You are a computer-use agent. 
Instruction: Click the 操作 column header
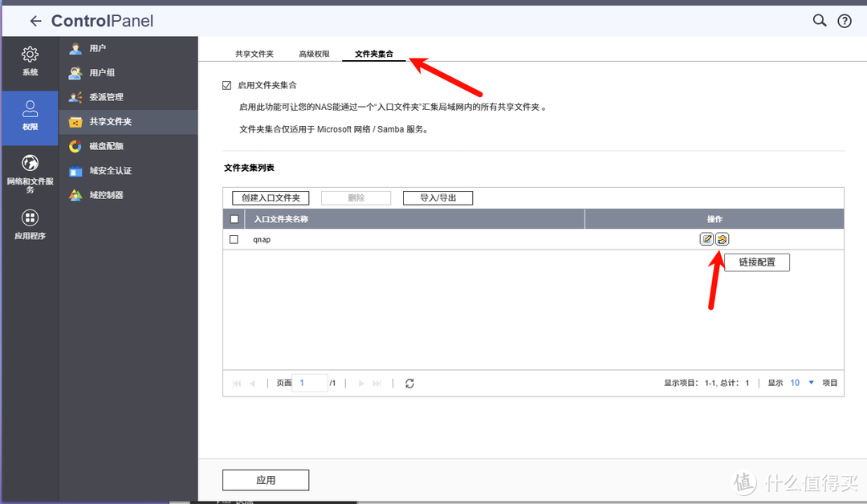click(x=714, y=219)
